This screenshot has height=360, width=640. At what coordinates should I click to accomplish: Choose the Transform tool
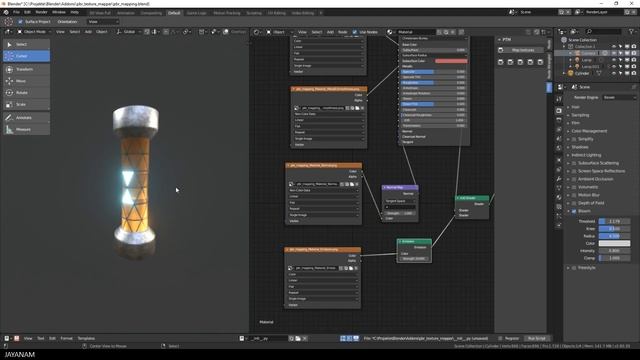click(27, 69)
